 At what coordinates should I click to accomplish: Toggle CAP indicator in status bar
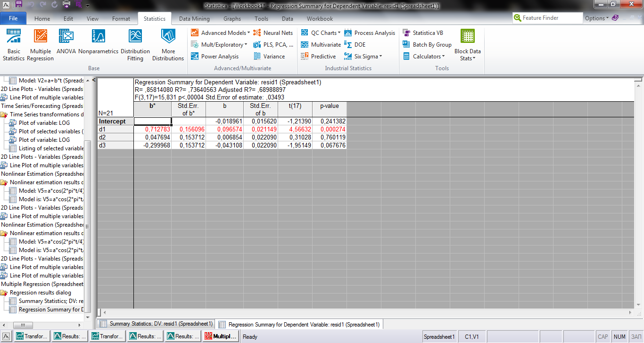pyautogui.click(x=603, y=337)
